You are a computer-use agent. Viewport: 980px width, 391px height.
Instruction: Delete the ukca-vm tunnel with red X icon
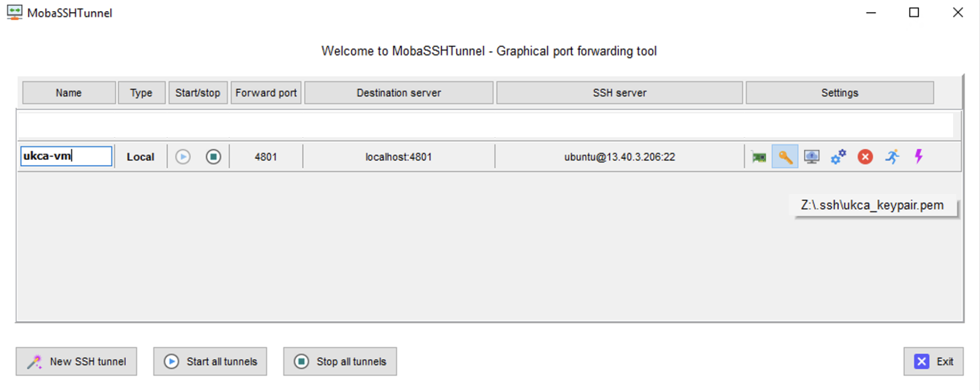tap(865, 157)
